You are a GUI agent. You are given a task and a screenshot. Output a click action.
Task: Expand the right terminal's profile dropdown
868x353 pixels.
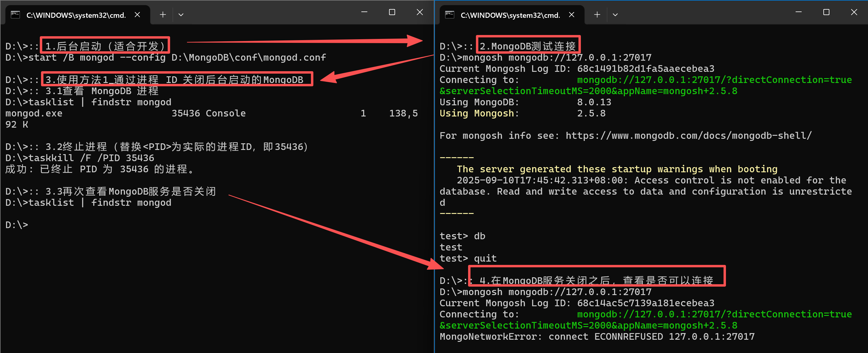tap(615, 15)
